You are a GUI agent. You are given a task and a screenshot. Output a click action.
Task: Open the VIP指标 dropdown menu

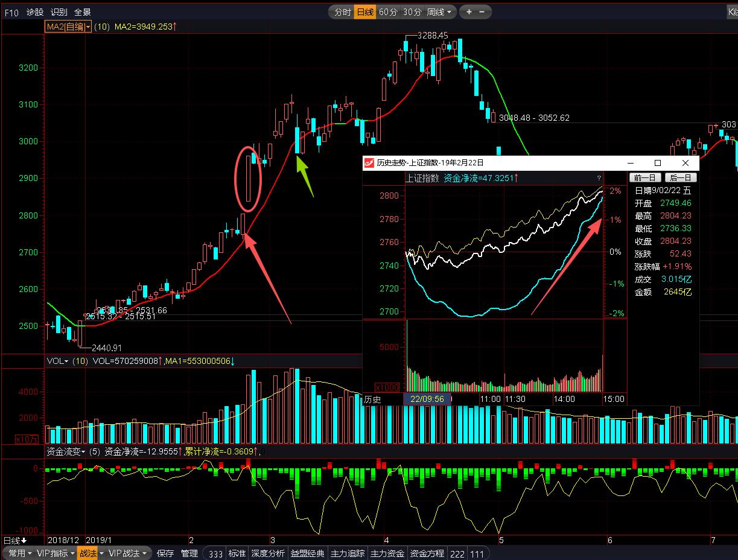click(56, 553)
